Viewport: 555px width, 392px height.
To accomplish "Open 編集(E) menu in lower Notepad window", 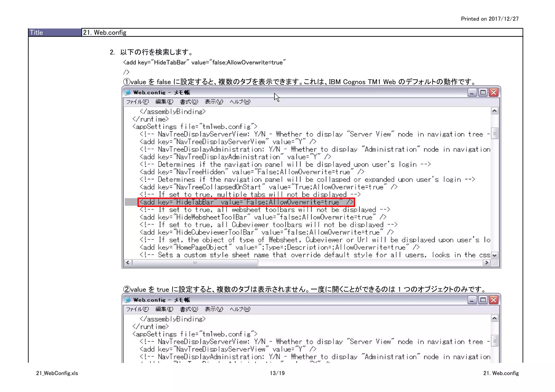I will (164, 309).
